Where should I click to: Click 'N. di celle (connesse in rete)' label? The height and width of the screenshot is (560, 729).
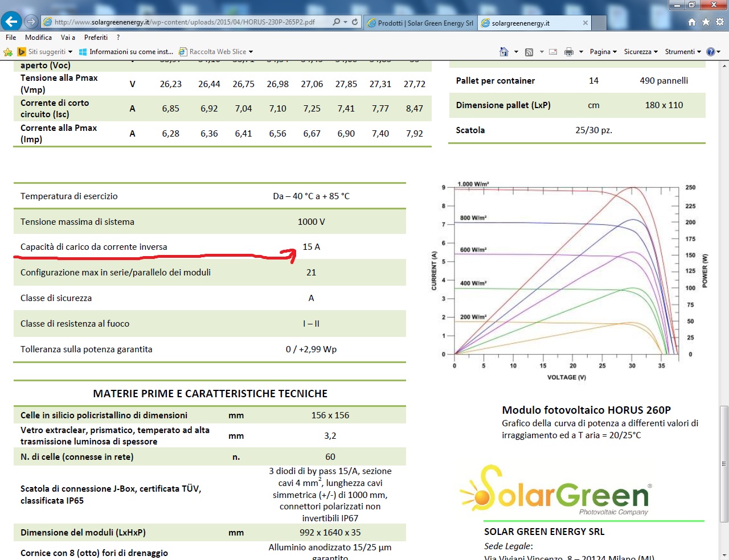tap(77, 457)
